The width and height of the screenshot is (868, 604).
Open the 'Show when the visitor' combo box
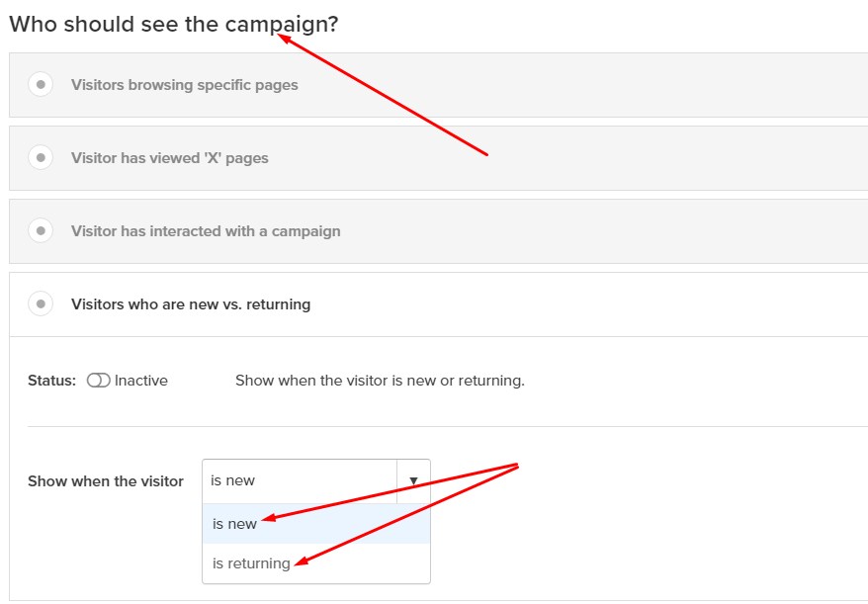click(316, 481)
